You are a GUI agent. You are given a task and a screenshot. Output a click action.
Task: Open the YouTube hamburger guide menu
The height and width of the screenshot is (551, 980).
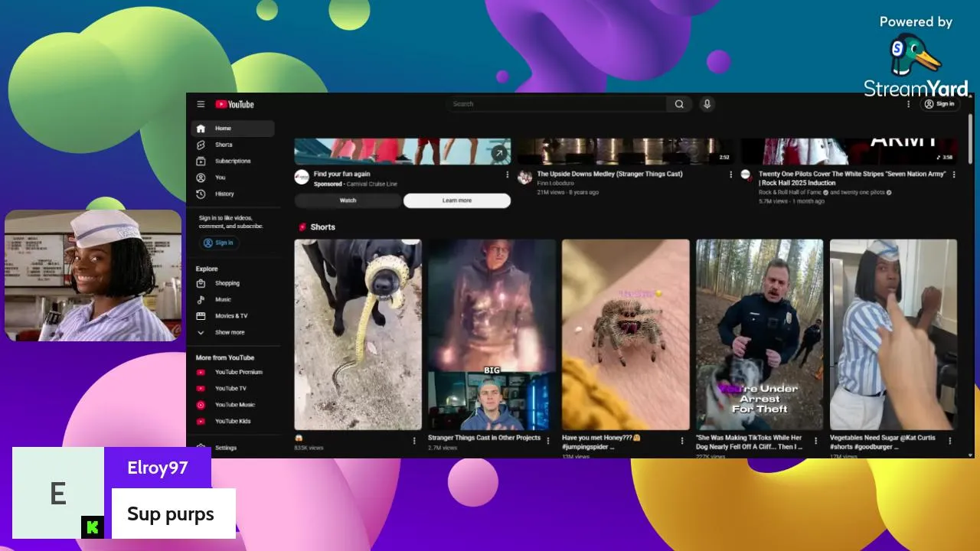pos(201,104)
